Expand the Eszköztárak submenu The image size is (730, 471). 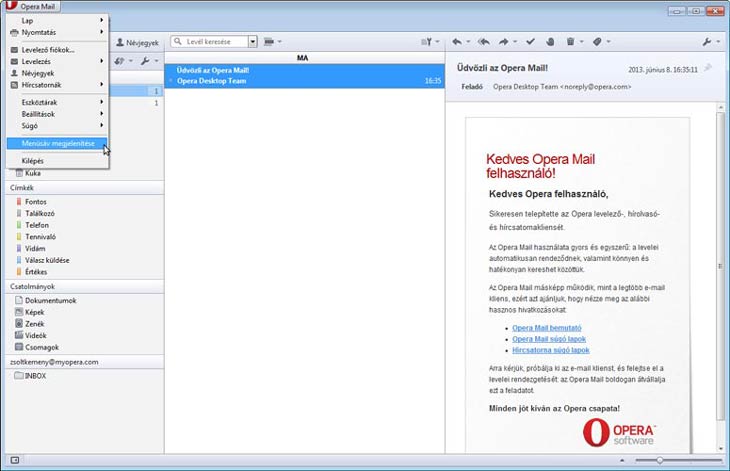(56, 102)
